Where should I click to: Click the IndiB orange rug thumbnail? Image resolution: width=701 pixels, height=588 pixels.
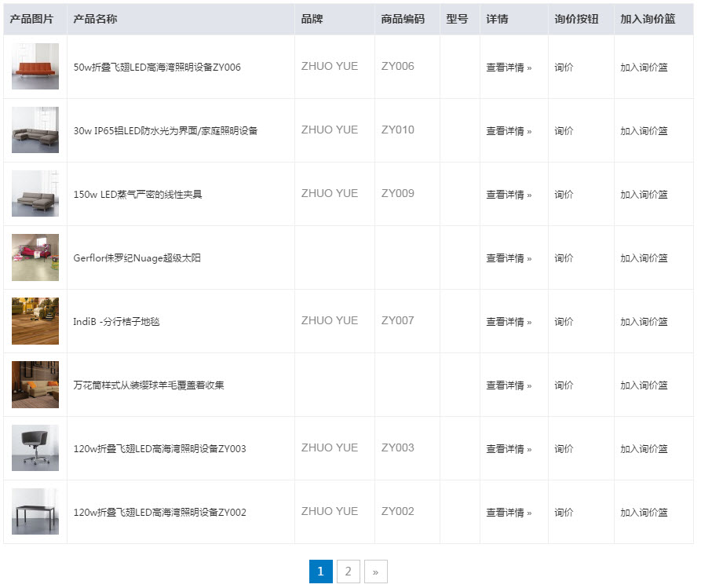35,321
